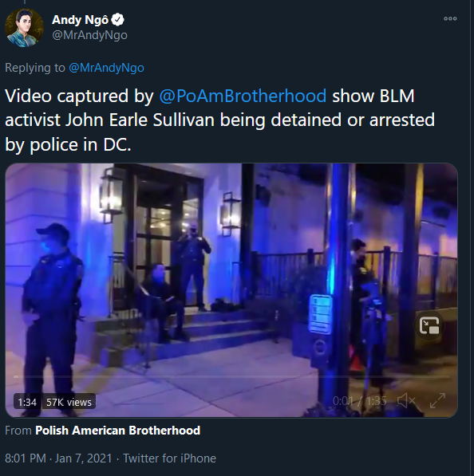Click the 0:01 / 1:35 time display
This screenshot has width=474, height=476.
[359, 401]
